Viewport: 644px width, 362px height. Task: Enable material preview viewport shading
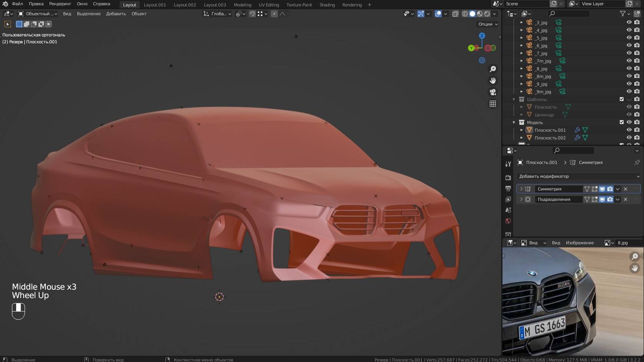[480, 14]
